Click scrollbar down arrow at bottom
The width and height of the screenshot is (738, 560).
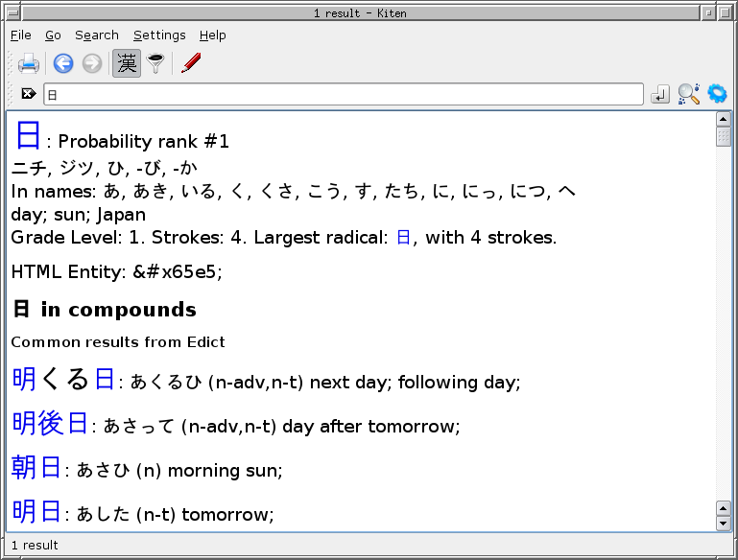pos(724,523)
